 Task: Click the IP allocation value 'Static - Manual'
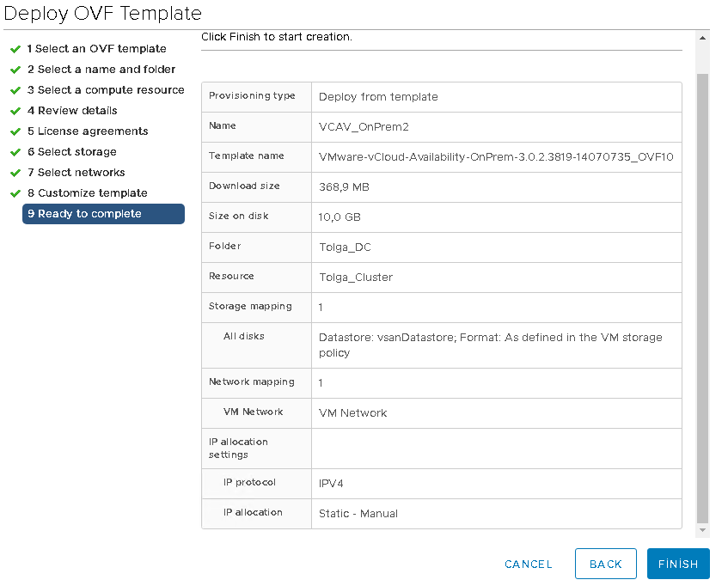click(358, 513)
